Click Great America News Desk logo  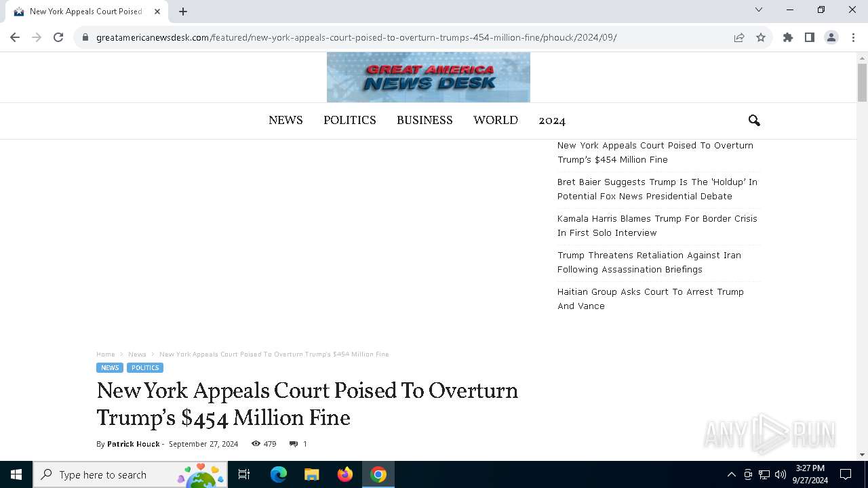429,77
